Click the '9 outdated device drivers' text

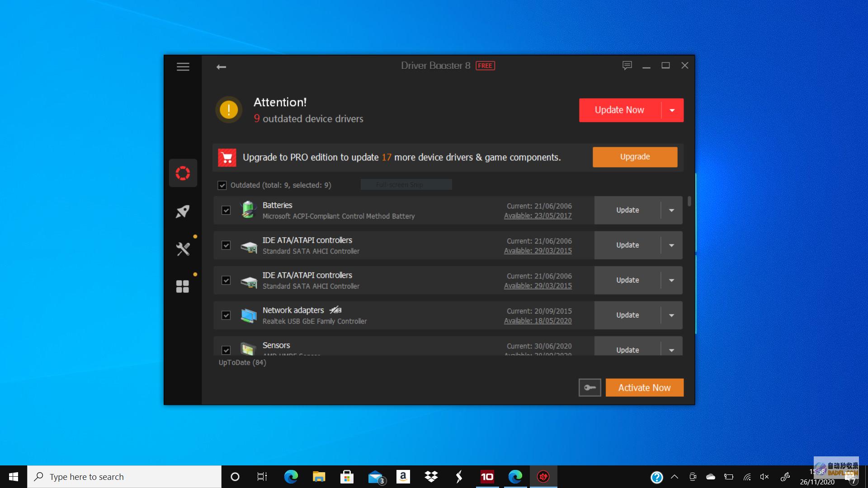click(309, 119)
